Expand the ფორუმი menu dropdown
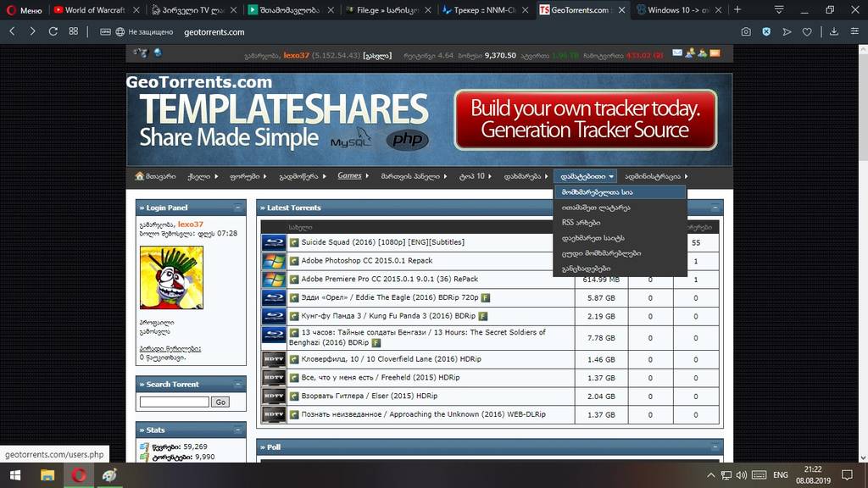The width and height of the screenshot is (868, 488). click(x=248, y=176)
